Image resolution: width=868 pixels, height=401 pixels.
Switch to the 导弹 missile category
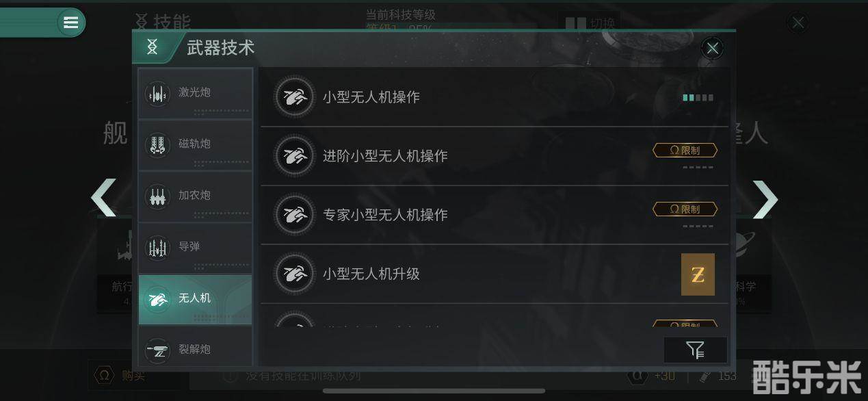tap(195, 247)
